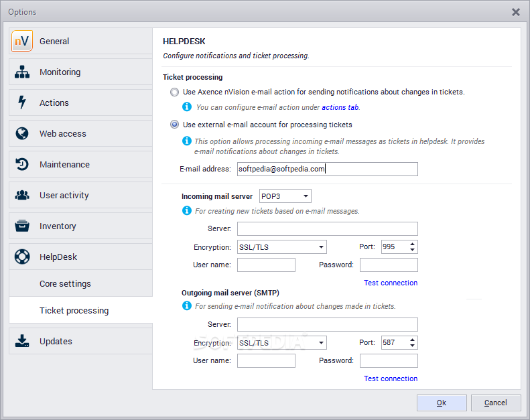
Task: Click the nV General icon
Action: tap(22, 41)
